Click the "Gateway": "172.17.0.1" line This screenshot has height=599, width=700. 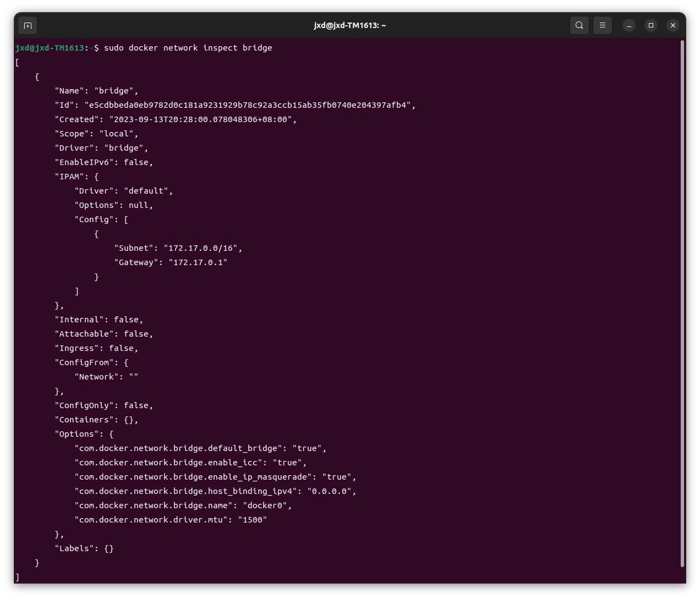click(x=171, y=262)
